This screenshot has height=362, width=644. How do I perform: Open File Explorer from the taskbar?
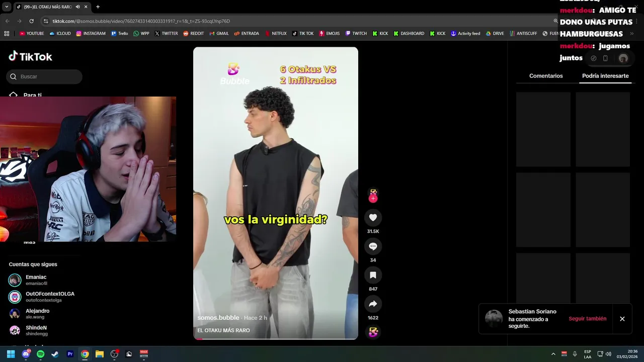[100, 354]
